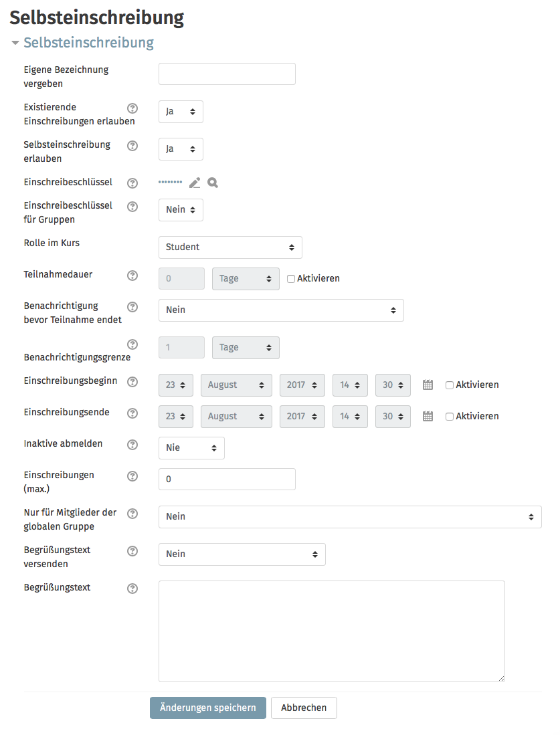Show help for Benachrichtigungsgrenze
Image resolution: width=560 pixels, height=735 pixels.
132,344
